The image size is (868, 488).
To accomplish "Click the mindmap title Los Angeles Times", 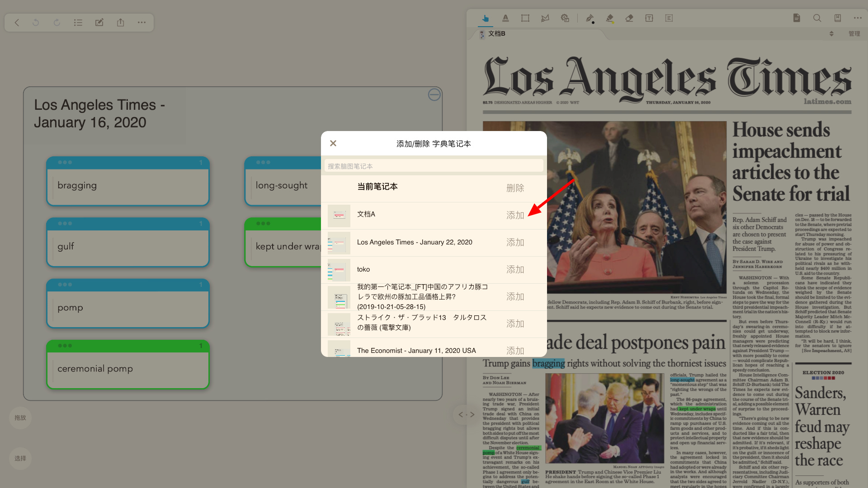I will tap(99, 113).
